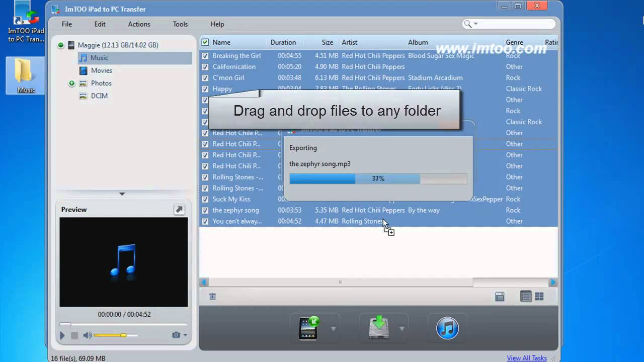
Task: Click the play button in Preview
Action: (x=62, y=335)
